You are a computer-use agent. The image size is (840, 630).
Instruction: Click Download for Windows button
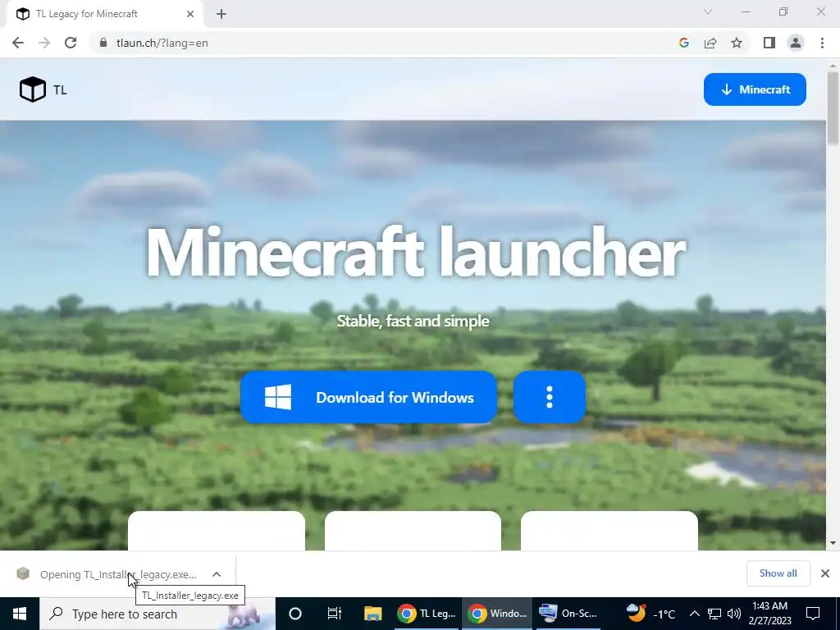click(368, 397)
